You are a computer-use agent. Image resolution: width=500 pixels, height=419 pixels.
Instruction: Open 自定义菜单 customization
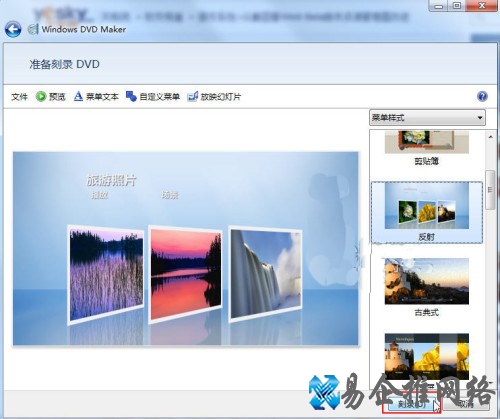153,97
